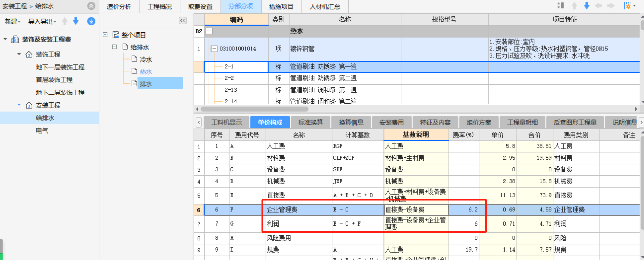Collapse the 给排水 node in middle tree
The image size is (644, 260).
point(114,47)
